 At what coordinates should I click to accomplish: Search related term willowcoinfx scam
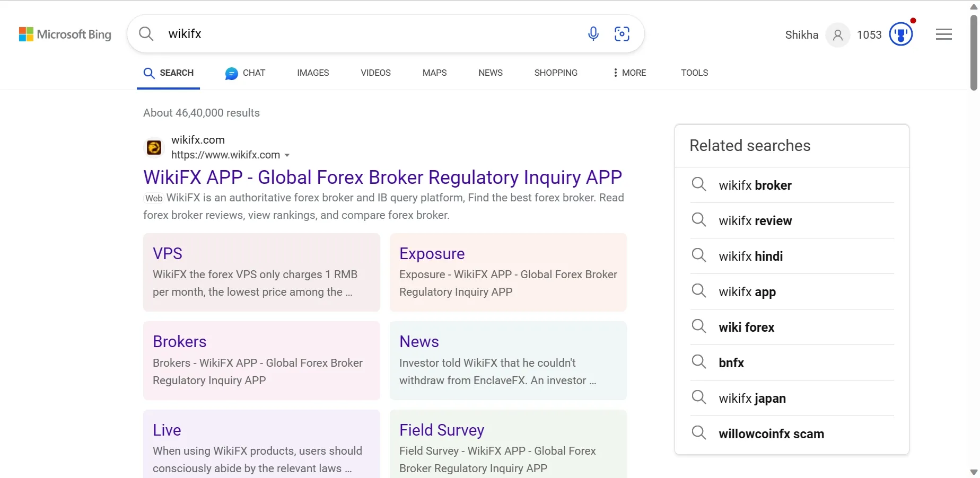click(x=772, y=433)
